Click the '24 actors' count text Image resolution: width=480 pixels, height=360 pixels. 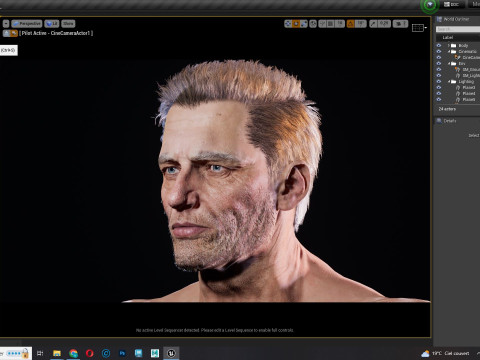tap(447, 109)
